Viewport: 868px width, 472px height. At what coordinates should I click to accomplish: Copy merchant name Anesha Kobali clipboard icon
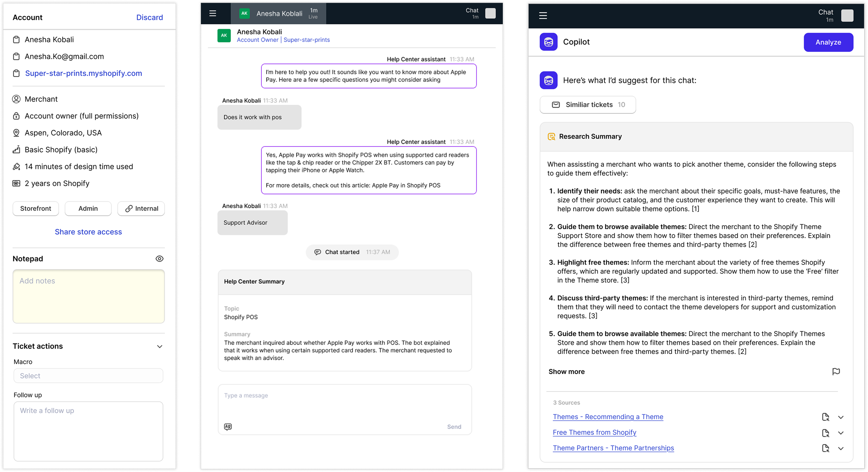click(16, 40)
